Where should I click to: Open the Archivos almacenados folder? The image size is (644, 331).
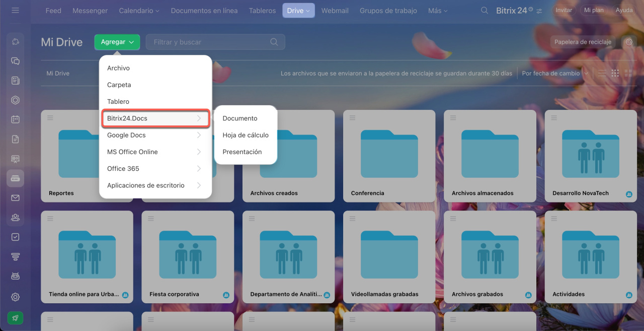coord(490,156)
